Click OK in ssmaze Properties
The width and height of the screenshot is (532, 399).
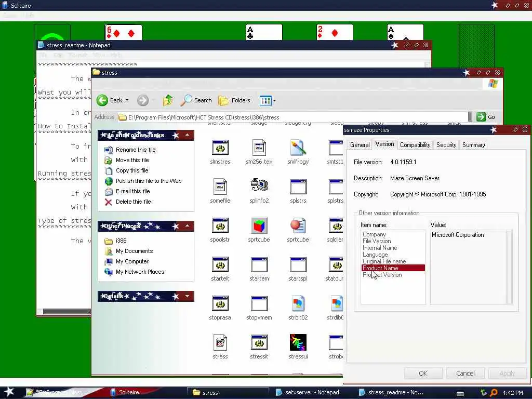coord(423,373)
